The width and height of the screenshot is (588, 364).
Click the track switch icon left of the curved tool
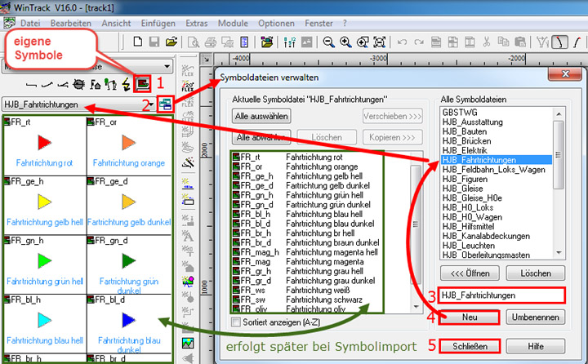(542, 42)
